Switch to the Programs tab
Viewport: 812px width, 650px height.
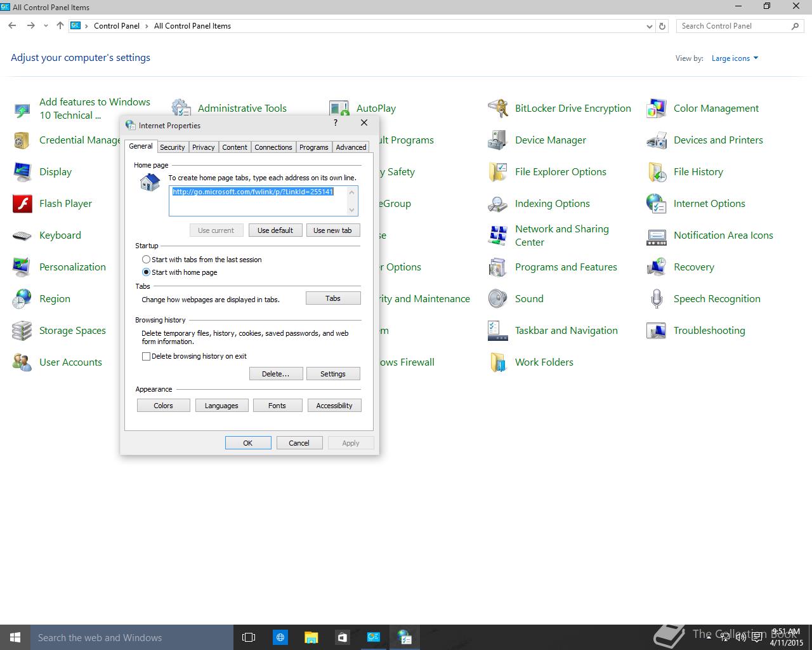tap(314, 147)
